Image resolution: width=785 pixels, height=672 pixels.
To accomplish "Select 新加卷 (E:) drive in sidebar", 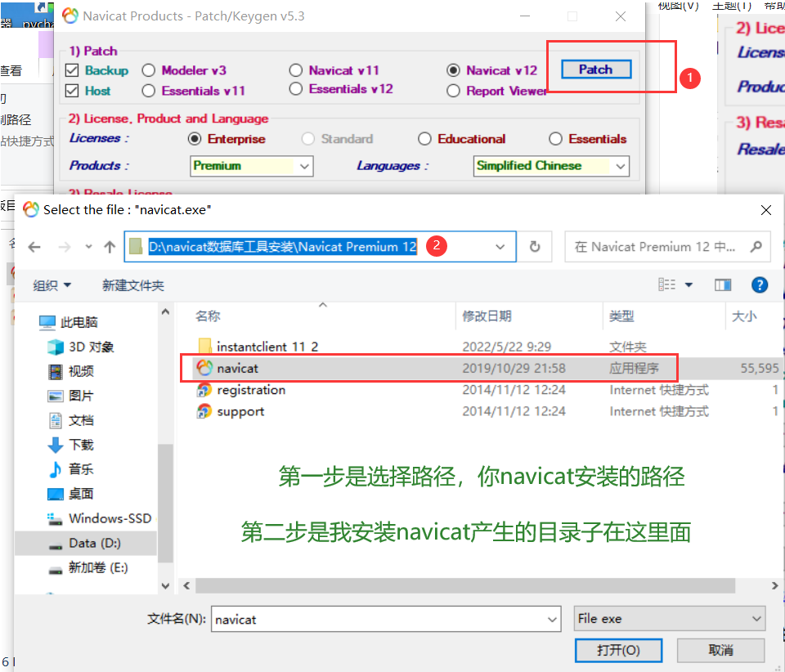I will click(x=88, y=568).
